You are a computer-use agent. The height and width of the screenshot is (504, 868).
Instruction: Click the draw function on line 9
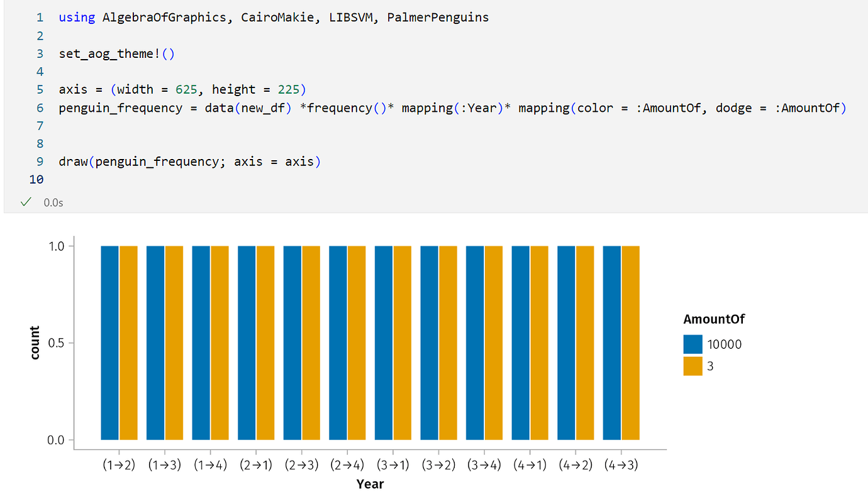72,162
